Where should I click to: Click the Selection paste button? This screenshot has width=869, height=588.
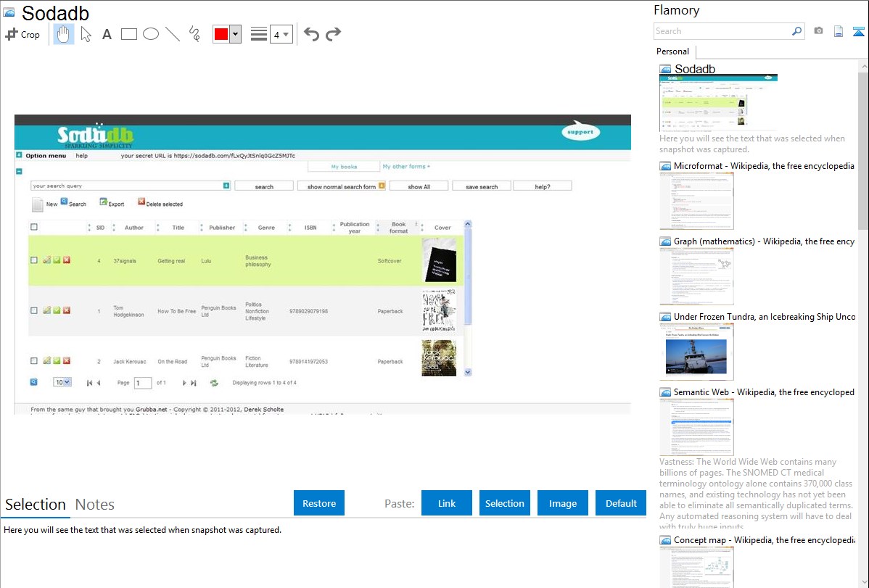(x=504, y=503)
